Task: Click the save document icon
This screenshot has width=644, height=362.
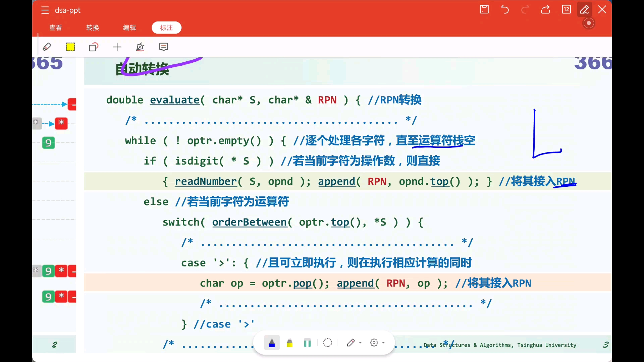Action: pos(484,9)
